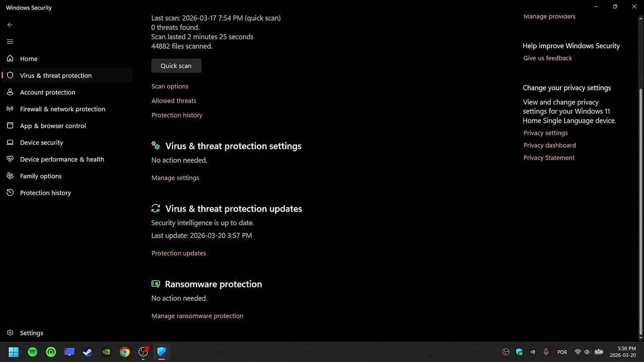Click the Firewall antenna icon in sidebar
The width and height of the screenshot is (644, 362).
(10, 109)
